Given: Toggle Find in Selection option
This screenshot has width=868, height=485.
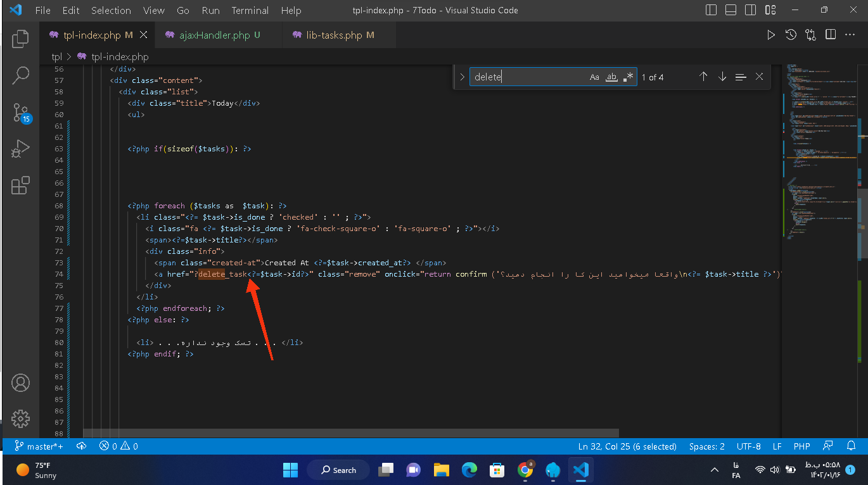Looking at the screenshot, I should [x=741, y=77].
